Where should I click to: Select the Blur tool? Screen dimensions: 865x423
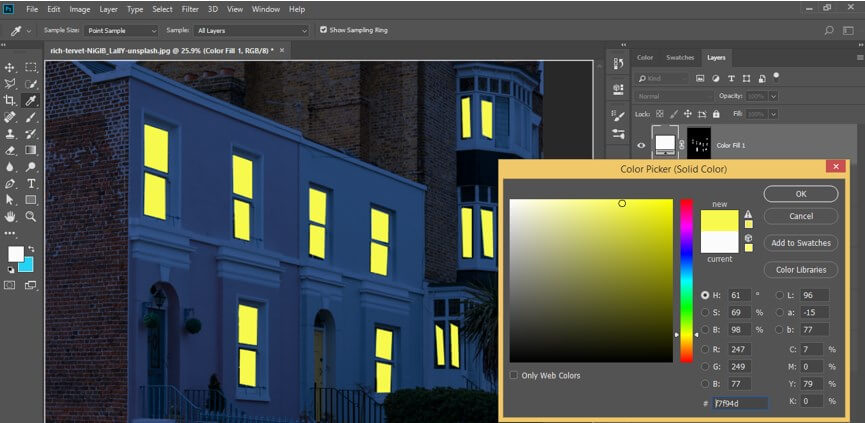point(9,167)
